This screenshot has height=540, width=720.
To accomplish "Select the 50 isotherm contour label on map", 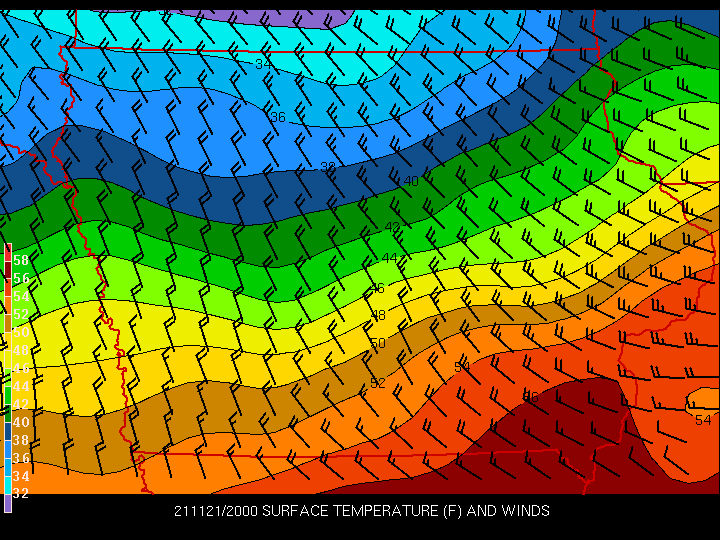I will point(377,343).
